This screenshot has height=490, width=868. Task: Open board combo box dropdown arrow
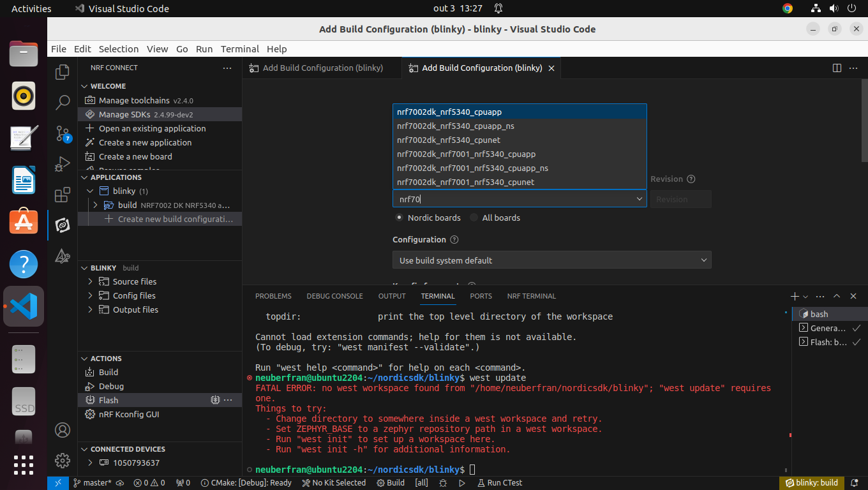click(640, 199)
